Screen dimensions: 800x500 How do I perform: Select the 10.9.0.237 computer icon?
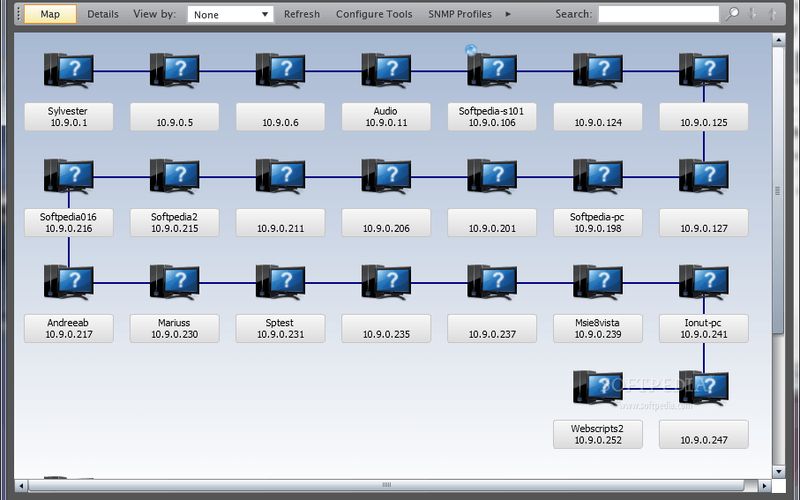pos(492,282)
